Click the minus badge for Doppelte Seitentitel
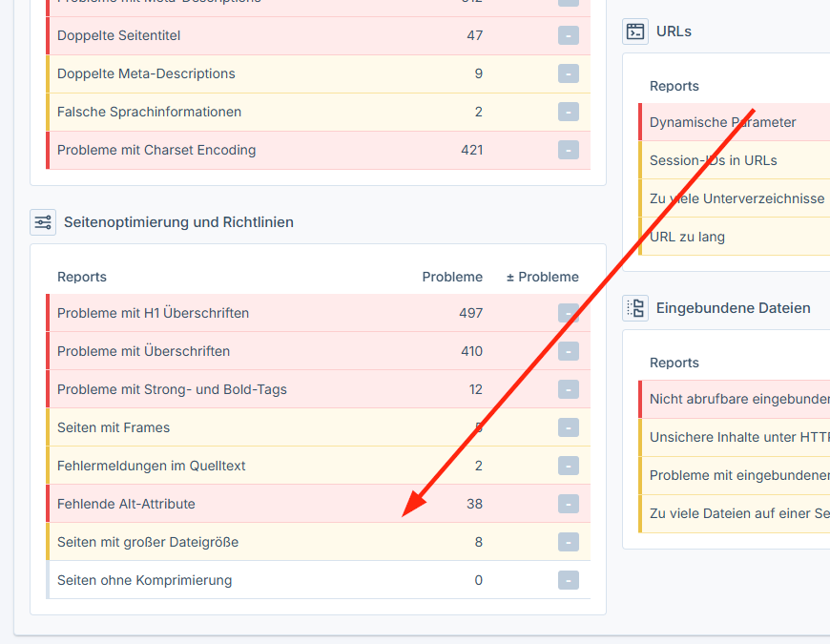This screenshot has height=644, width=830. 569,36
